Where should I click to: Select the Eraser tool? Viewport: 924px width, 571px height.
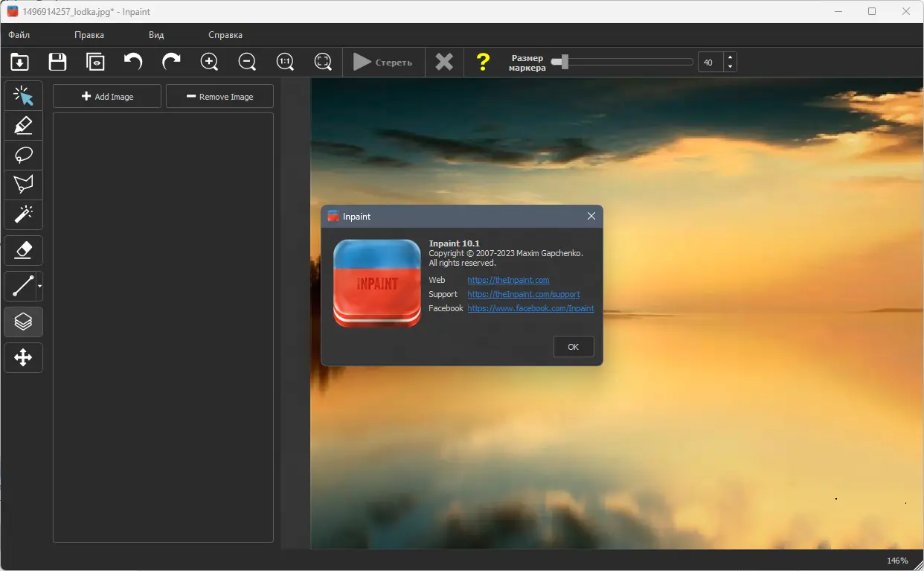point(23,251)
